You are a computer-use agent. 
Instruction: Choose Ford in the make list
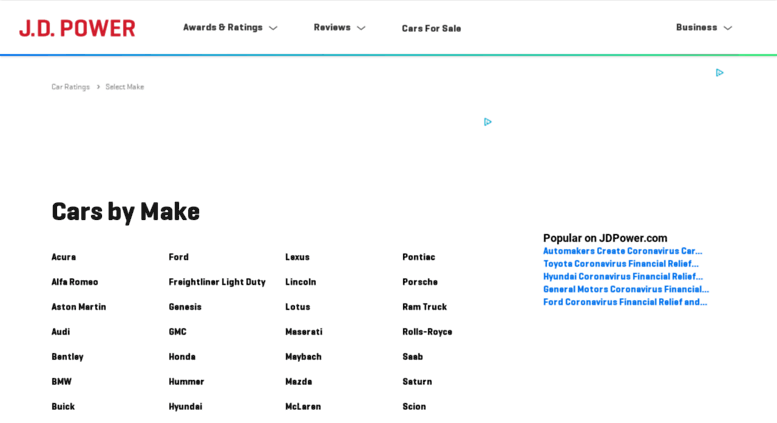click(178, 257)
